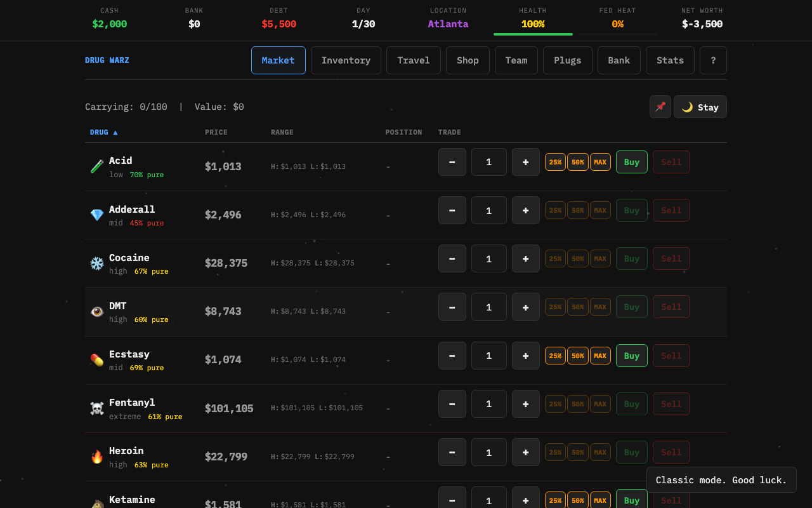Click the quantity input field for Cocaine
This screenshot has height=508, width=812.
pyautogui.click(x=488, y=258)
